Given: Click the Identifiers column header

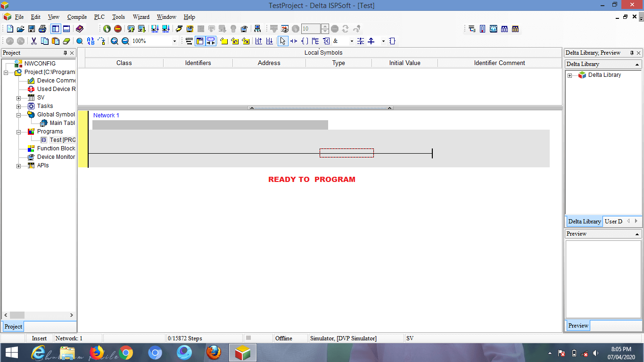Looking at the screenshot, I should [198, 63].
